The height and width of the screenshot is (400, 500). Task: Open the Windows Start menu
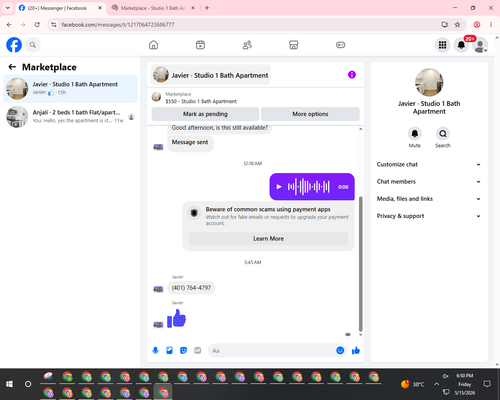click(9, 384)
